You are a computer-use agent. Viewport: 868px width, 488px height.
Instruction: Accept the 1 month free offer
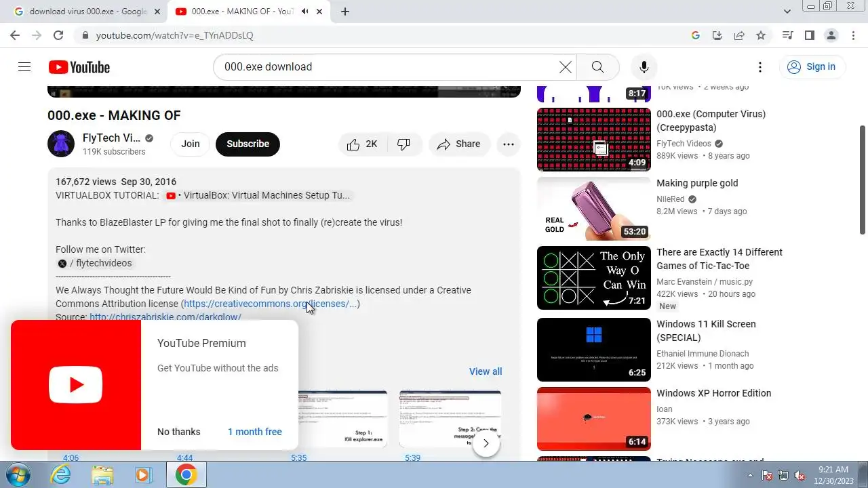[255, 432]
